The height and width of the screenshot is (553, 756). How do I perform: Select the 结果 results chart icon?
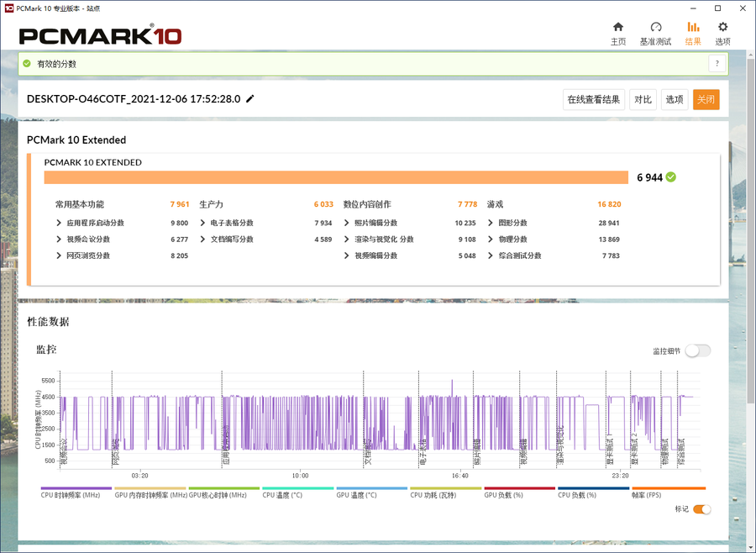click(693, 28)
